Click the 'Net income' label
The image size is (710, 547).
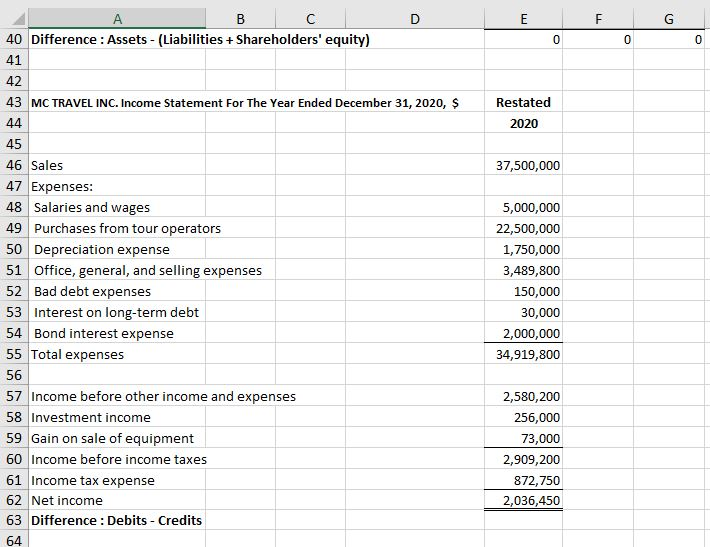[67, 500]
